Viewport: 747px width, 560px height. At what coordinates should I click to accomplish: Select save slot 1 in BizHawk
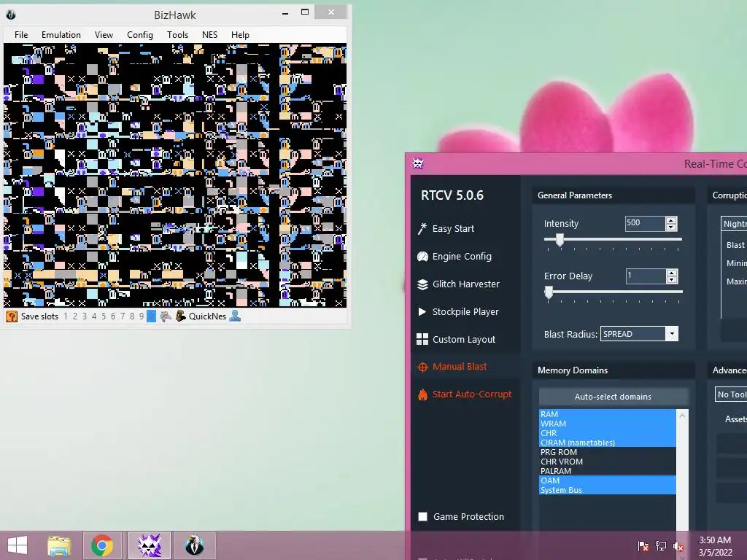click(66, 316)
